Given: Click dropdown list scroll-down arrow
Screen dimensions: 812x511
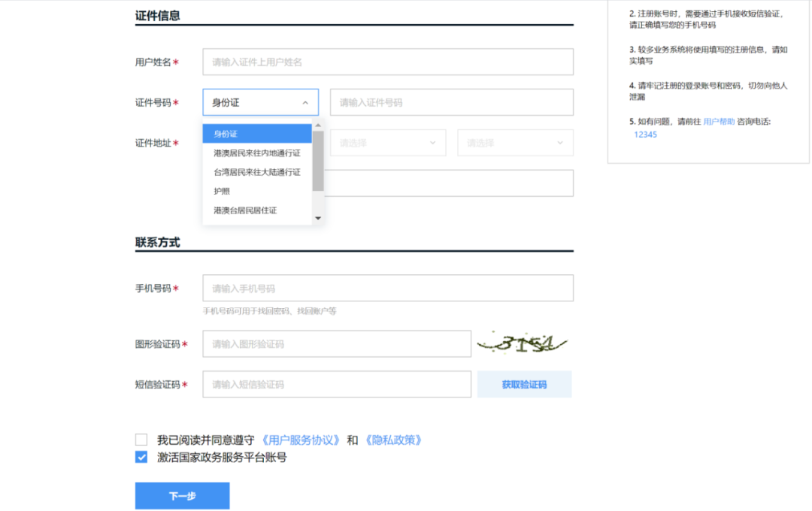Looking at the screenshot, I should [x=318, y=219].
